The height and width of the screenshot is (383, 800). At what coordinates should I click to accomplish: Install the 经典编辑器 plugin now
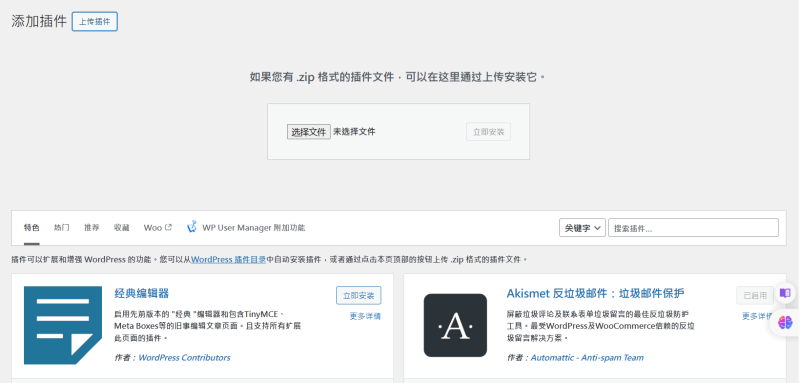tap(359, 296)
